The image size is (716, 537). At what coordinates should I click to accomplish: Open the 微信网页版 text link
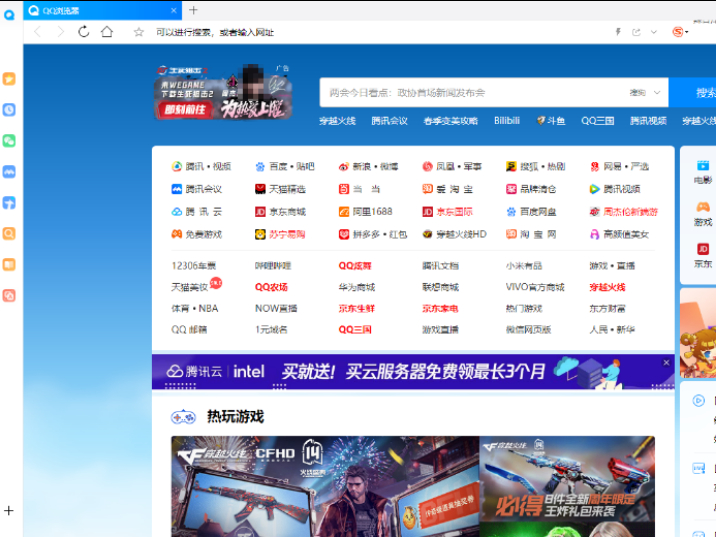[x=528, y=330]
